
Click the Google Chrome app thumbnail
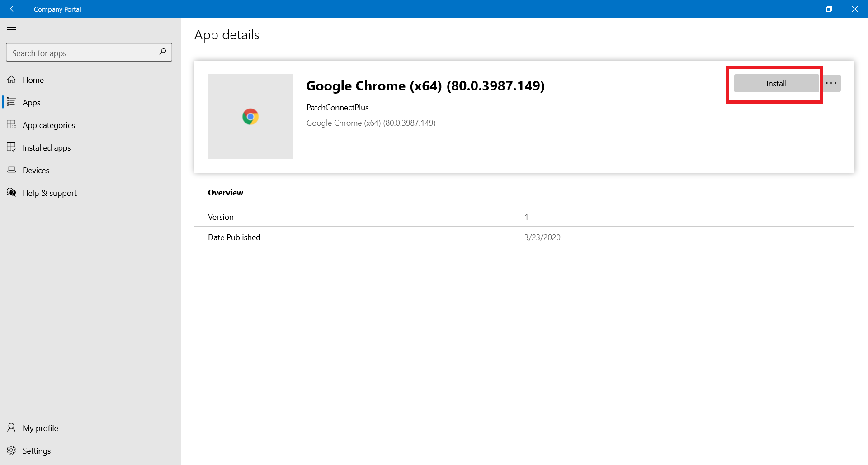pyautogui.click(x=250, y=116)
